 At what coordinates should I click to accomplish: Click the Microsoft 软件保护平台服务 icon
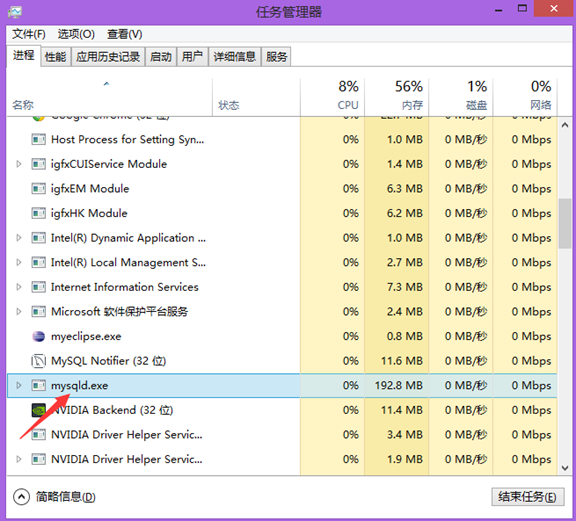click(39, 312)
